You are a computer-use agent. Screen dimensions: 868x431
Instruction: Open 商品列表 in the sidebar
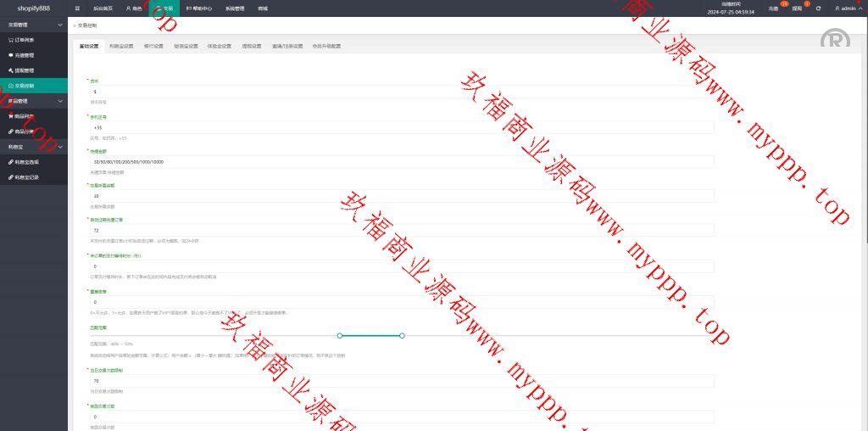[23, 116]
